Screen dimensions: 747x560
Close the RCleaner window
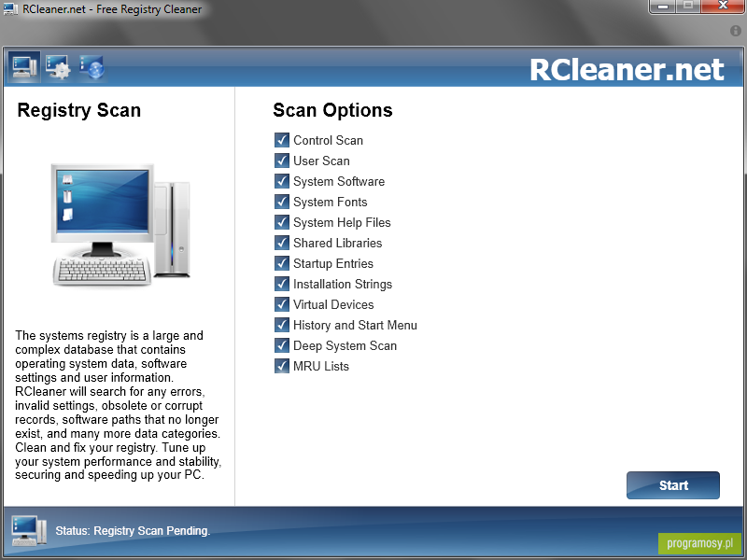click(x=722, y=7)
